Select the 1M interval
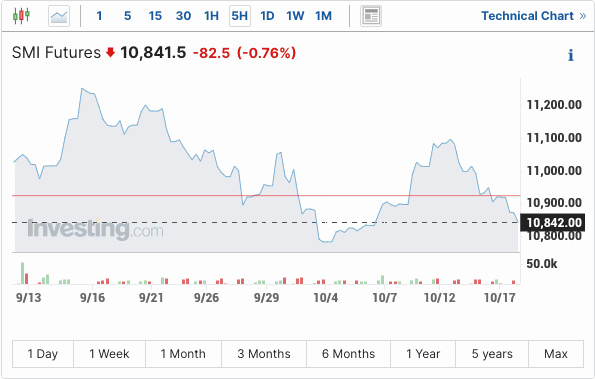Viewport: 595px width, 379px height. [323, 16]
